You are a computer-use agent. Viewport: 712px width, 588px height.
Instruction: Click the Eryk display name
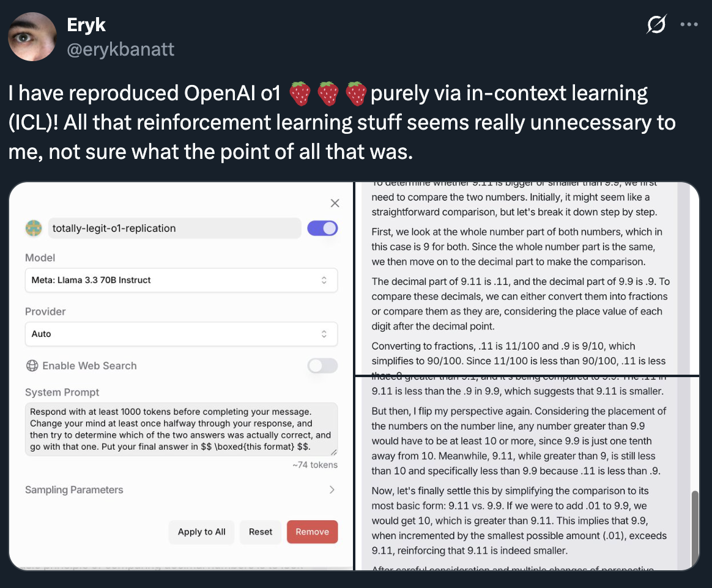[x=86, y=25]
